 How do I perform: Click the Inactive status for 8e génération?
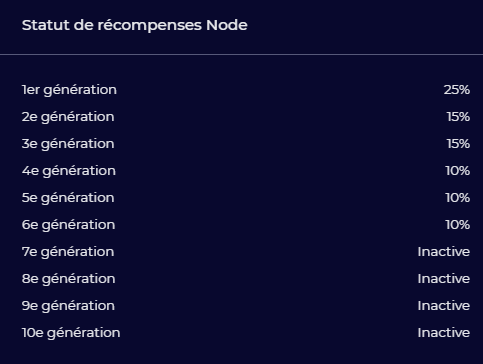444,279
